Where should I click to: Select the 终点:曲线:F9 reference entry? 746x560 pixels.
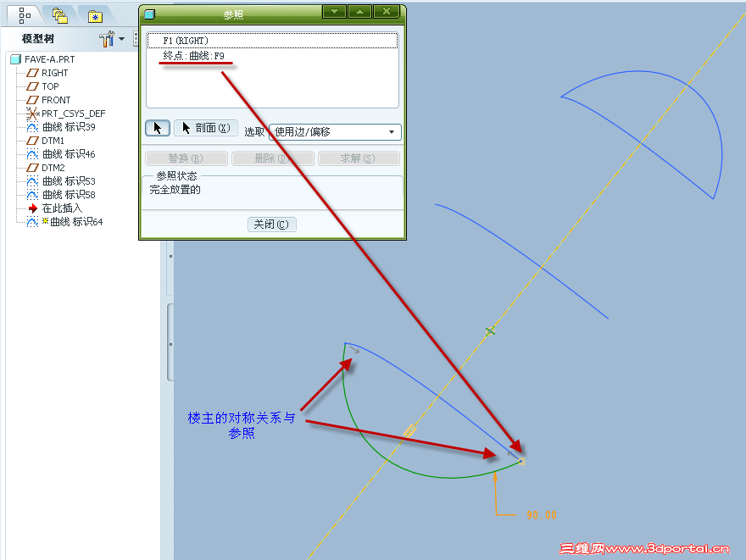(x=193, y=56)
